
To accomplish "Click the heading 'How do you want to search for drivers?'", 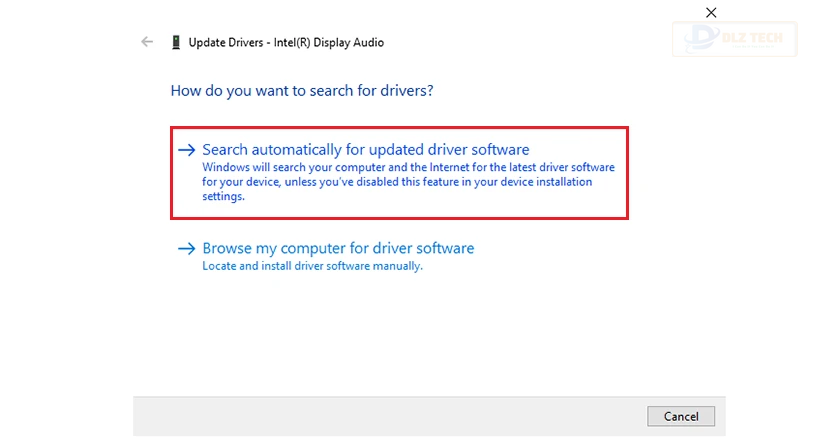I will point(302,90).
